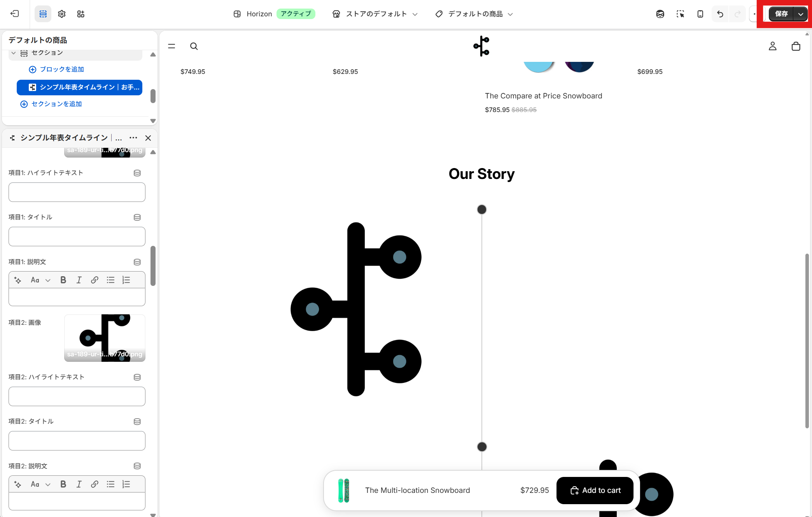812x517 pixels.
Task: Add bullet list in 項目2 説明文 editor
Action: 110,484
